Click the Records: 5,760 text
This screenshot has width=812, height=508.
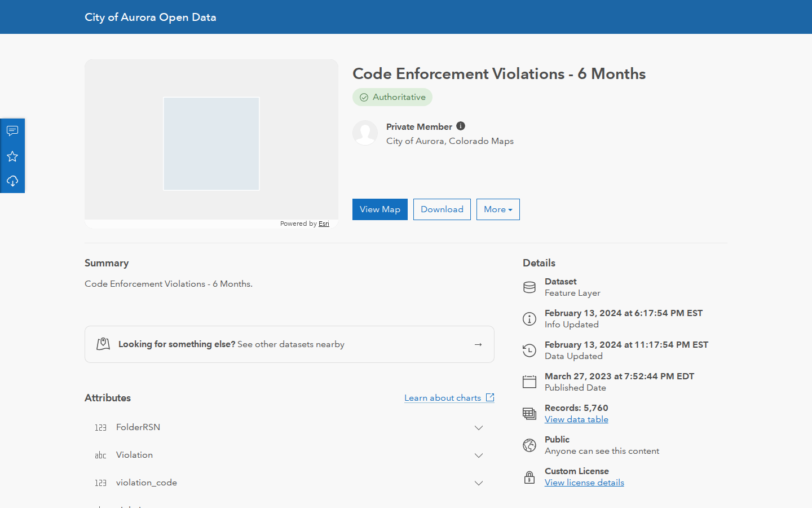576,408
